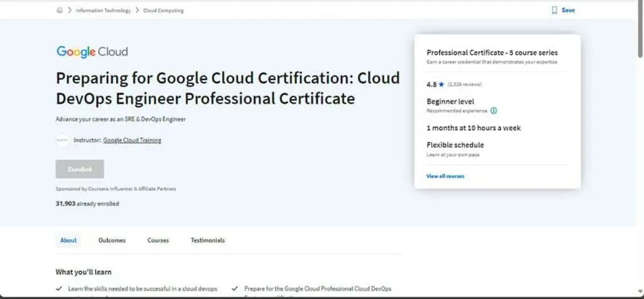Switch to the About tab
This screenshot has height=299, width=644.
click(x=68, y=240)
